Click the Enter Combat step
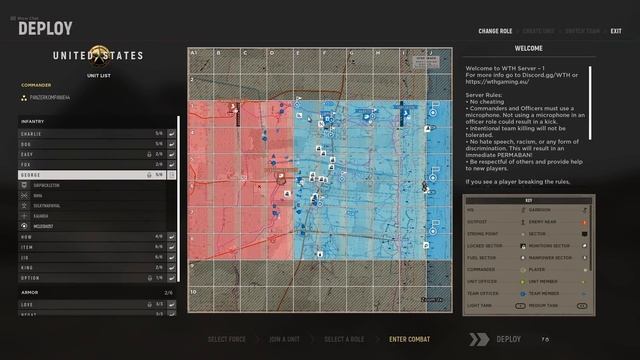 click(x=409, y=339)
